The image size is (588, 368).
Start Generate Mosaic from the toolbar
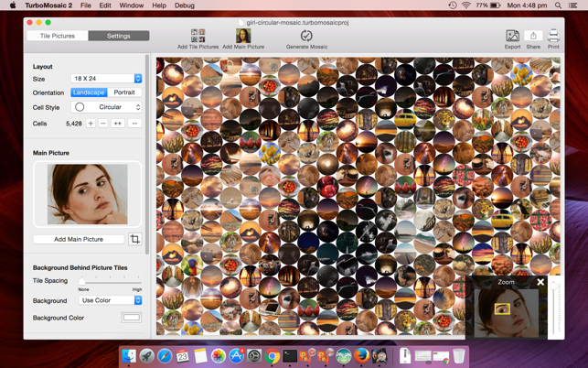306,36
